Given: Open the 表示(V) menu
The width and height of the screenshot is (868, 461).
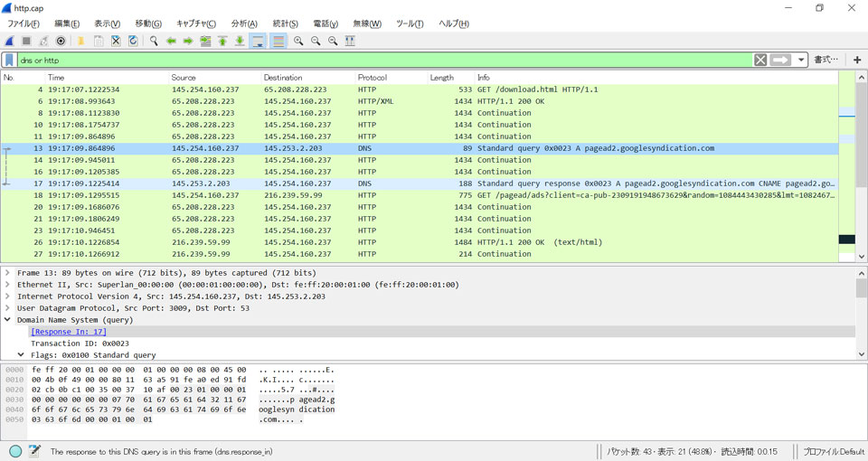Looking at the screenshot, I should click(107, 24).
